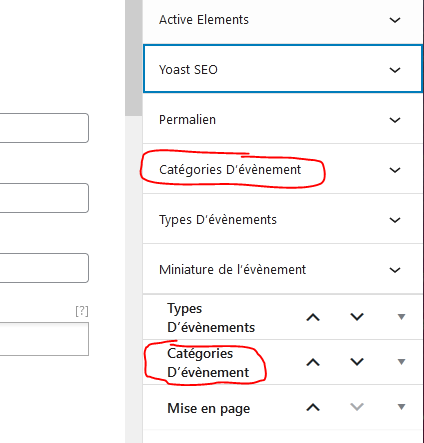This screenshot has width=424, height=443.
Task: Click the [?] help link
Action: point(82,311)
